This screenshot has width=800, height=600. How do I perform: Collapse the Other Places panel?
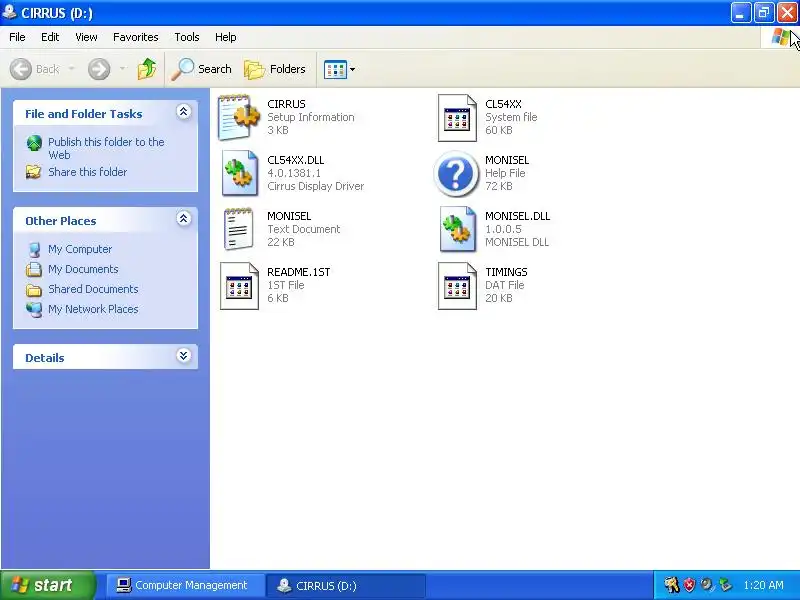(183, 219)
